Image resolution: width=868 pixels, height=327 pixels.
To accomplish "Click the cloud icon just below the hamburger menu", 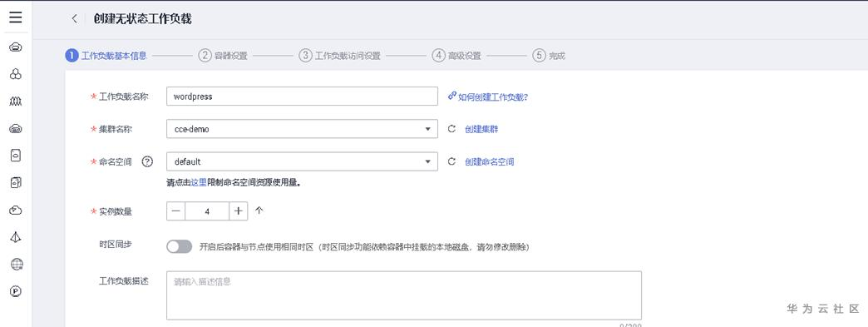I will coord(16,47).
